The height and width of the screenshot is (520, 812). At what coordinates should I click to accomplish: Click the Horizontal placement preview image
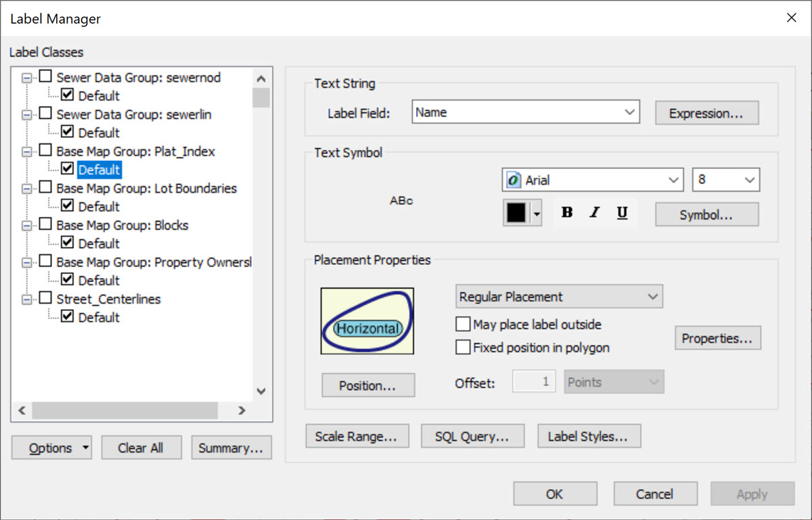[367, 321]
